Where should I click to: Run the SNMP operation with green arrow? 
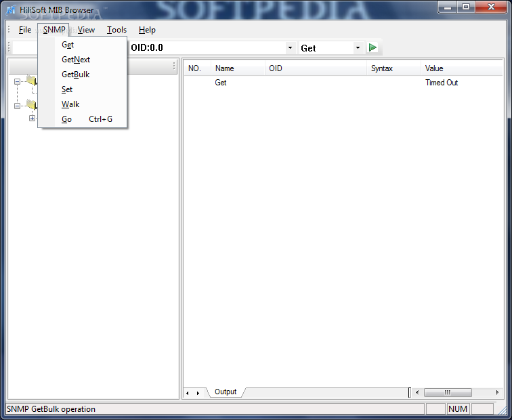click(x=372, y=47)
